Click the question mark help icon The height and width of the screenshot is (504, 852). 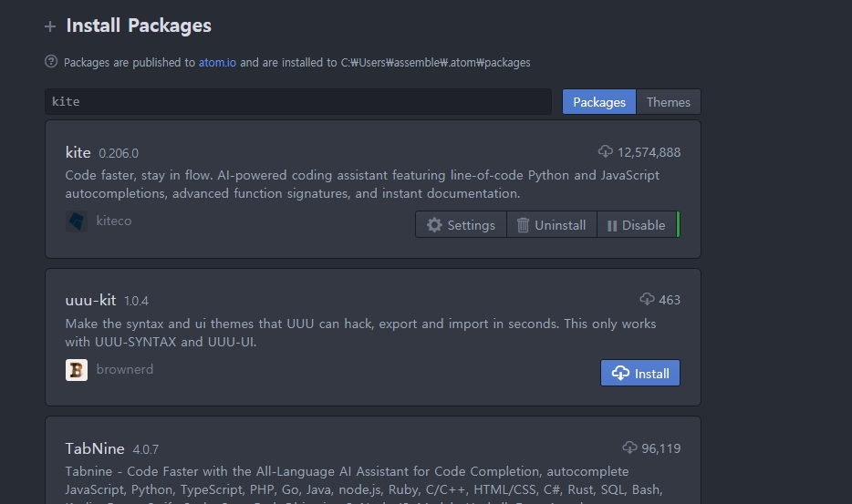[51, 62]
